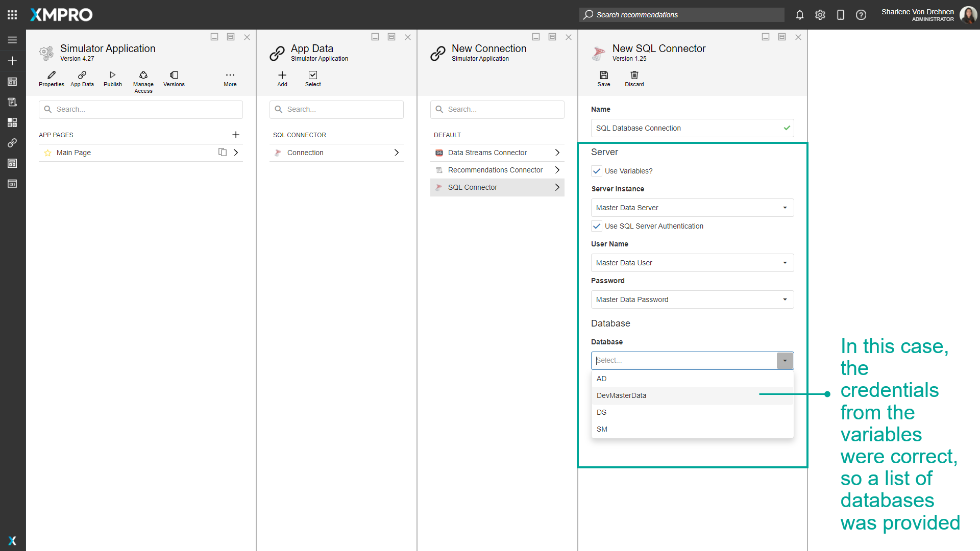980x551 pixels.
Task: Click the Discard trash icon
Action: pyautogui.click(x=634, y=76)
